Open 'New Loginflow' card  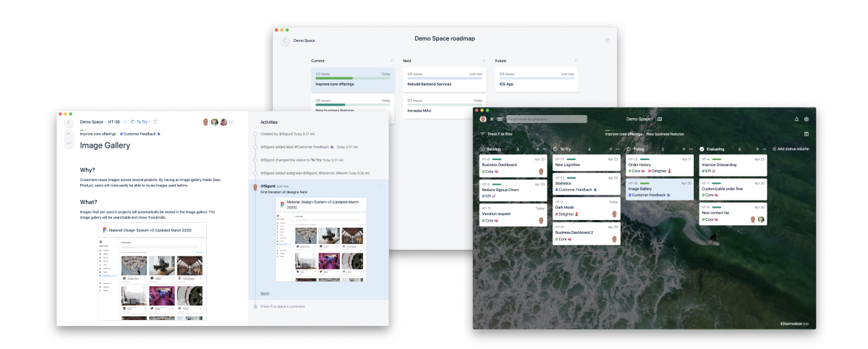(585, 162)
